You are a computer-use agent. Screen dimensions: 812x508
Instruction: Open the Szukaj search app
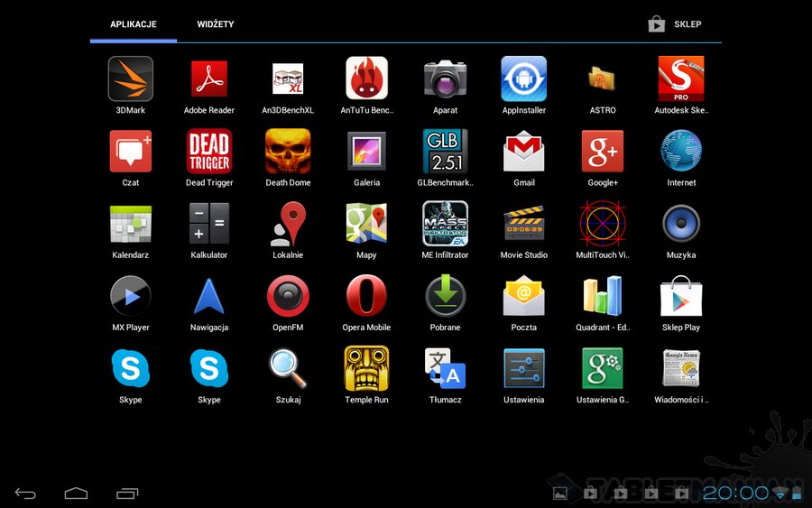point(288,368)
